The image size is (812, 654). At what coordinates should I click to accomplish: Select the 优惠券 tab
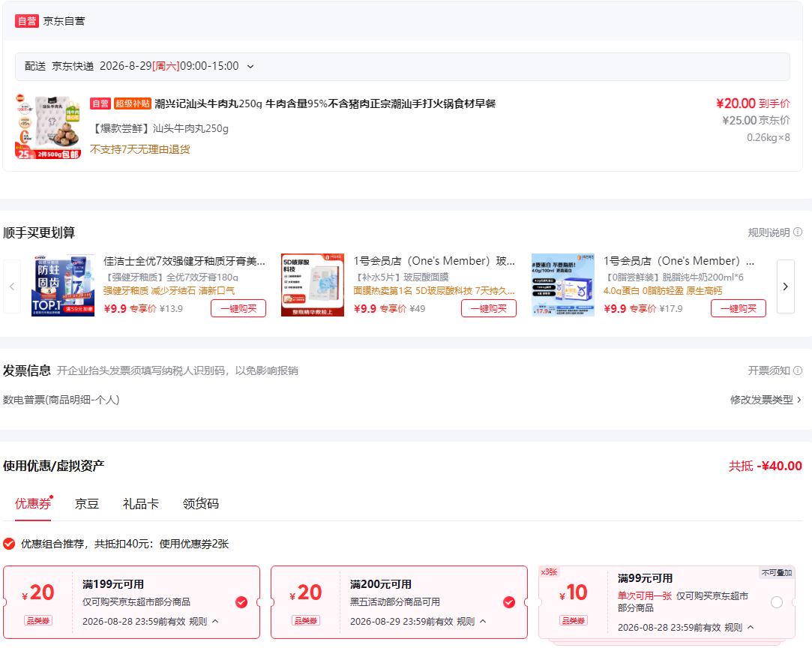pos(33,504)
